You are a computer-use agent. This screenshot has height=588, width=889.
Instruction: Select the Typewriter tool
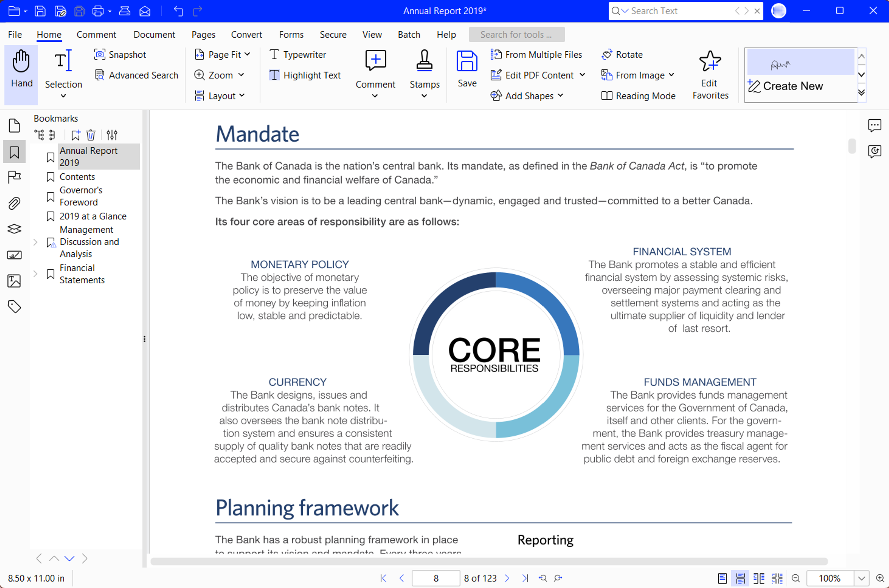[297, 54]
